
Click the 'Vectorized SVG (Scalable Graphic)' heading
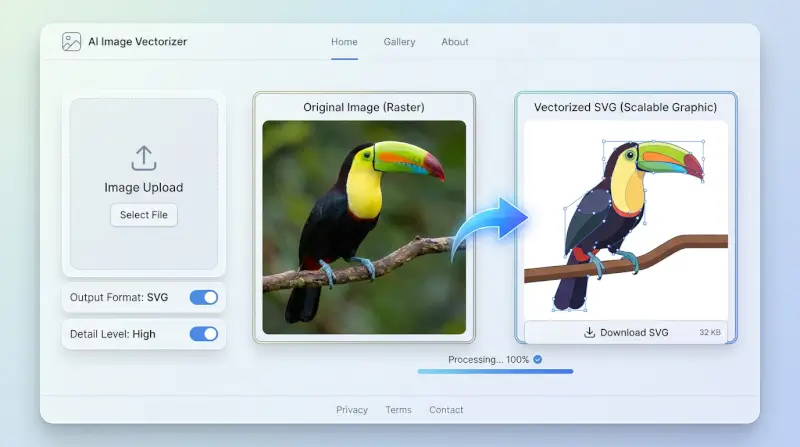click(x=626, y=107)
